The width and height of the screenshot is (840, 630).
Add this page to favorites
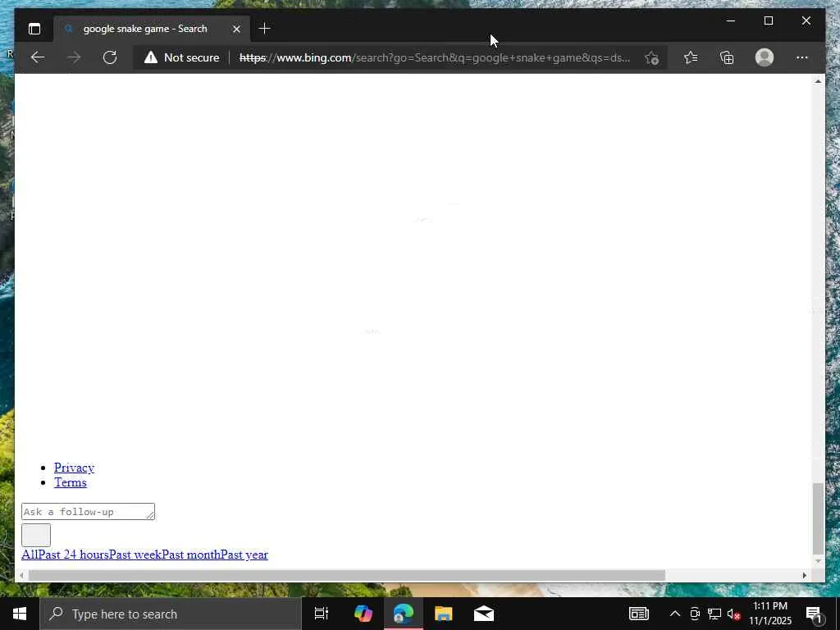pyautogui.click(x=651, y=57)
